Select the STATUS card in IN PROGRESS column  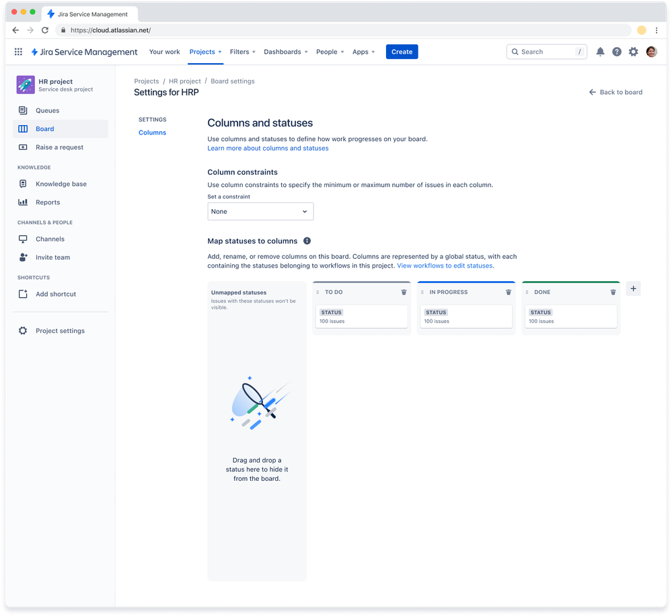[466, 317]
